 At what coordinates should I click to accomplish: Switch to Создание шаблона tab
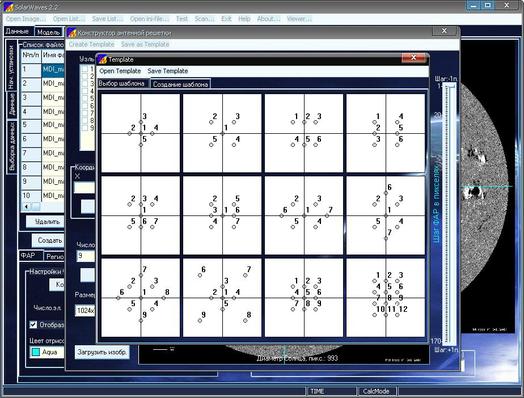[180, 84]
